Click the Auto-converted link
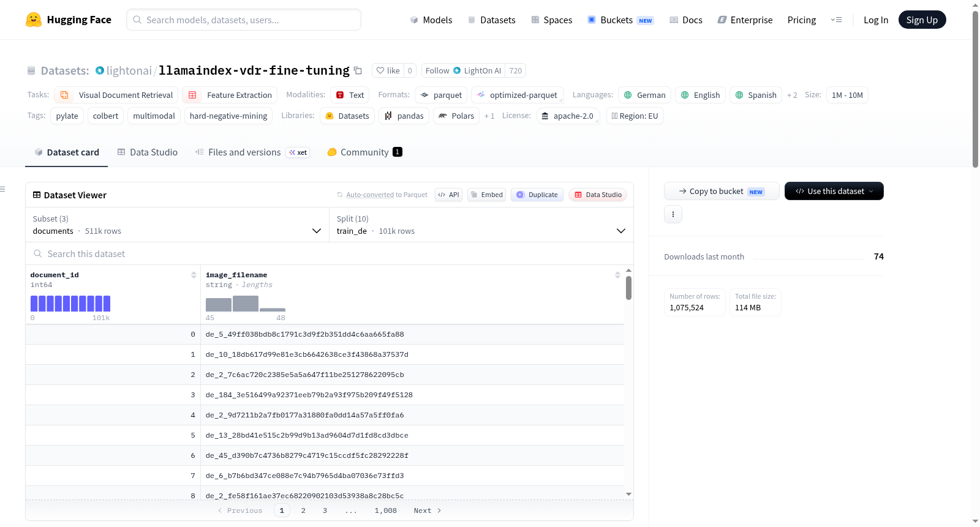Image resolution: width=980 pixels, height=527 pixels. coord(370,195)
